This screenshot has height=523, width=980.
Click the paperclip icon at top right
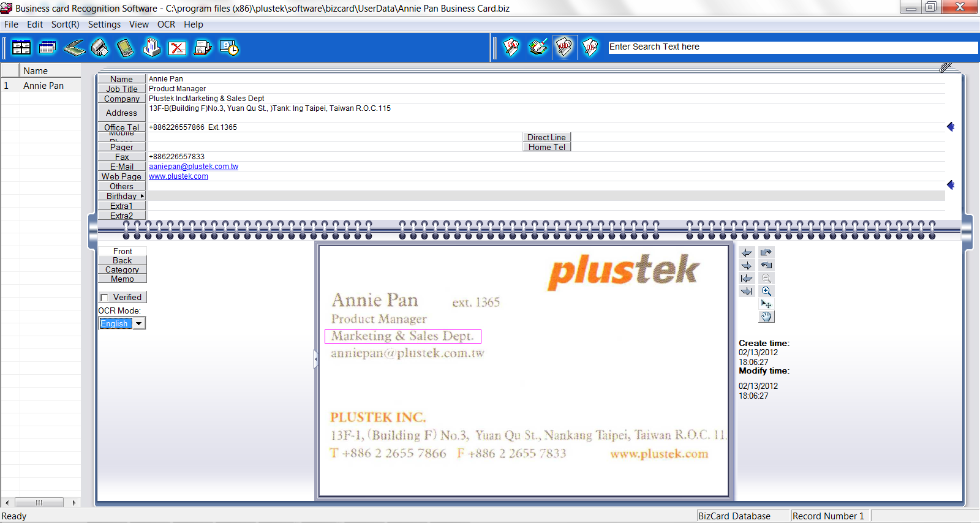(x=946, y=67)
